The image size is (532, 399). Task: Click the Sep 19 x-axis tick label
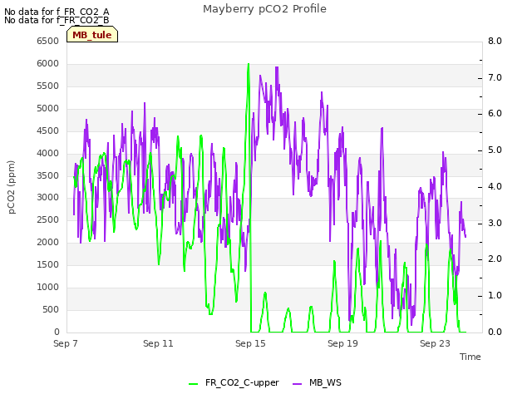(342, 343)
